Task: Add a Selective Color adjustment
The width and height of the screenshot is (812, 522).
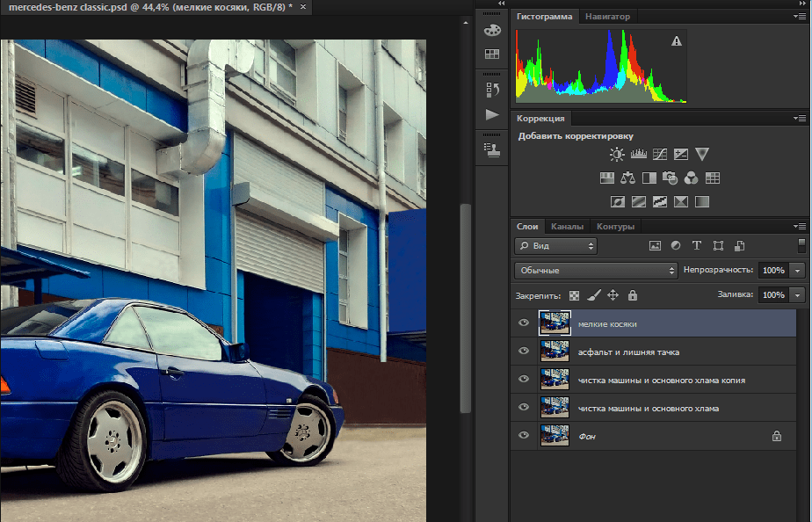Action: tap(681, 201)
